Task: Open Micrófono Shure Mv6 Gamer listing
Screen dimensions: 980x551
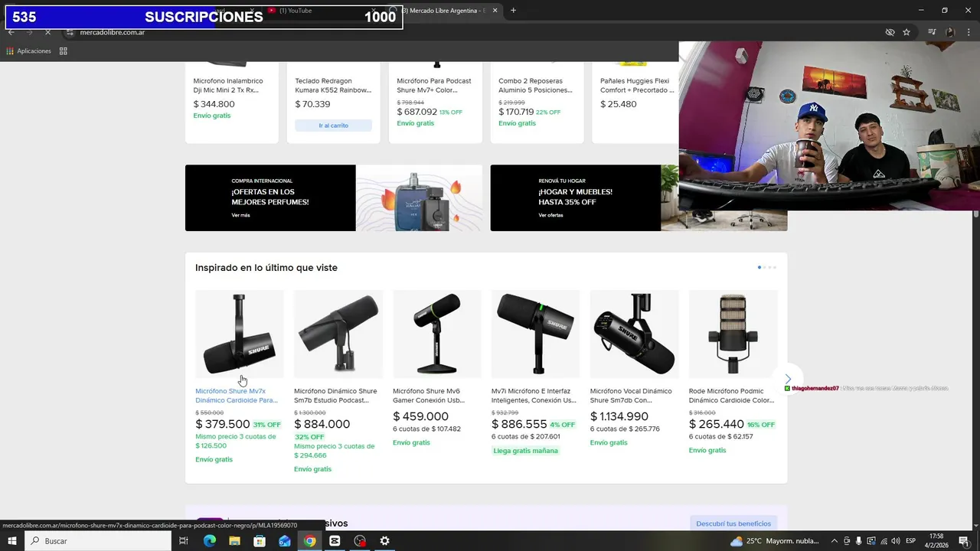Action: pos(429,396)
